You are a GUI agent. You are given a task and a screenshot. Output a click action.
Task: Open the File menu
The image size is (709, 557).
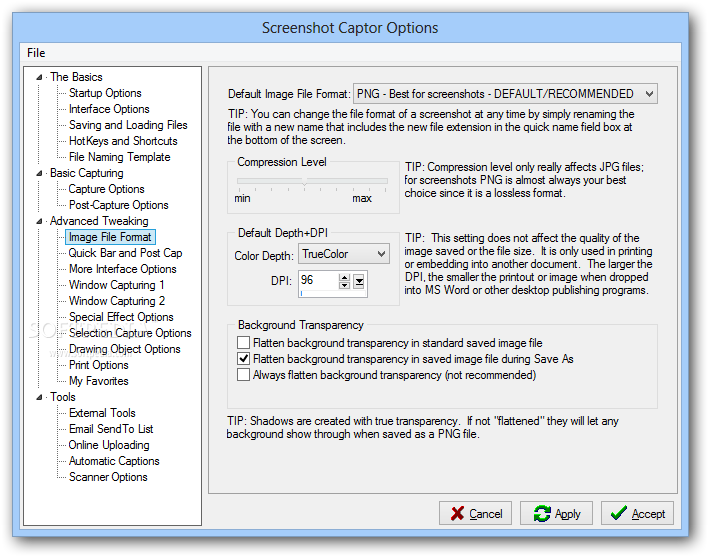point(36,53)
